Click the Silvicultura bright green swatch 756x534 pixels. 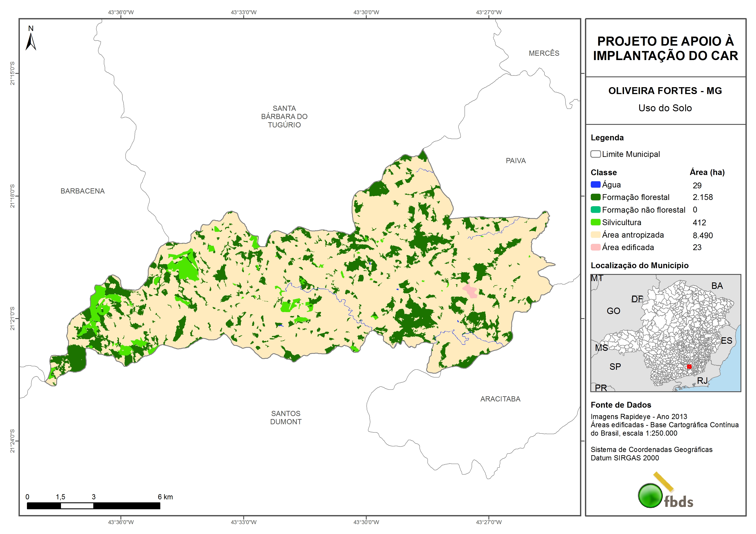click(595, 222)
